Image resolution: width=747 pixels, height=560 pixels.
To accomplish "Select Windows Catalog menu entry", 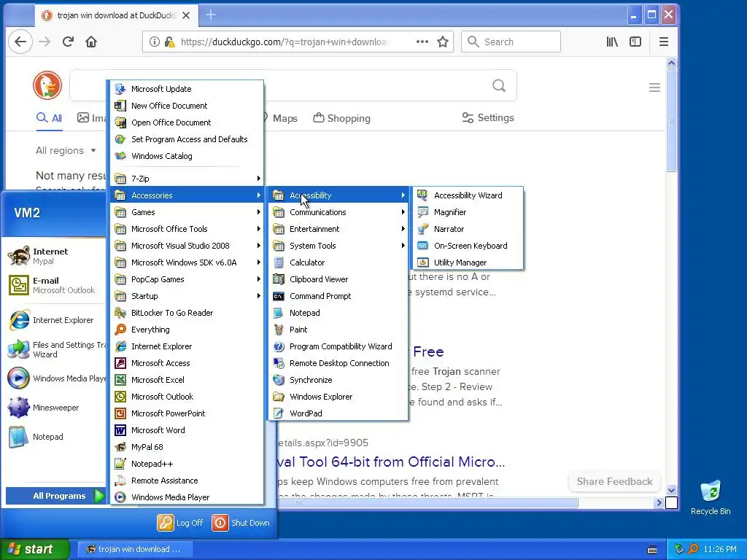I will 187,156.
